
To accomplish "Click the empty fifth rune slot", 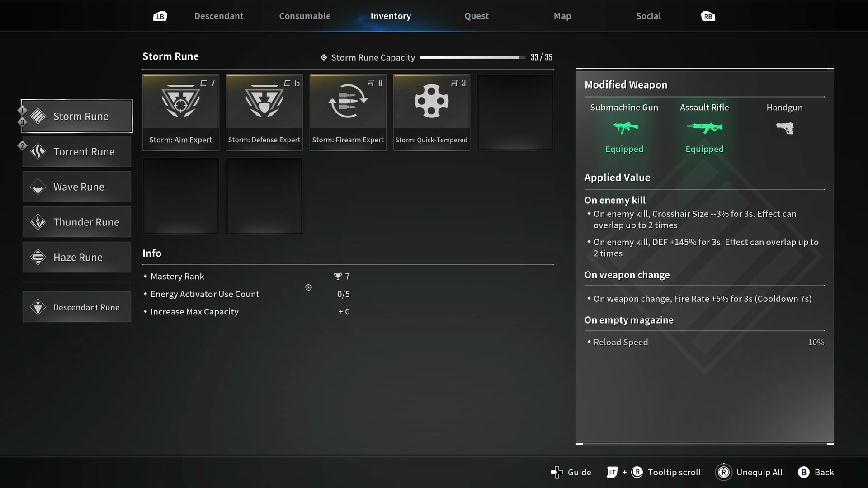I will tap(515, 112).
